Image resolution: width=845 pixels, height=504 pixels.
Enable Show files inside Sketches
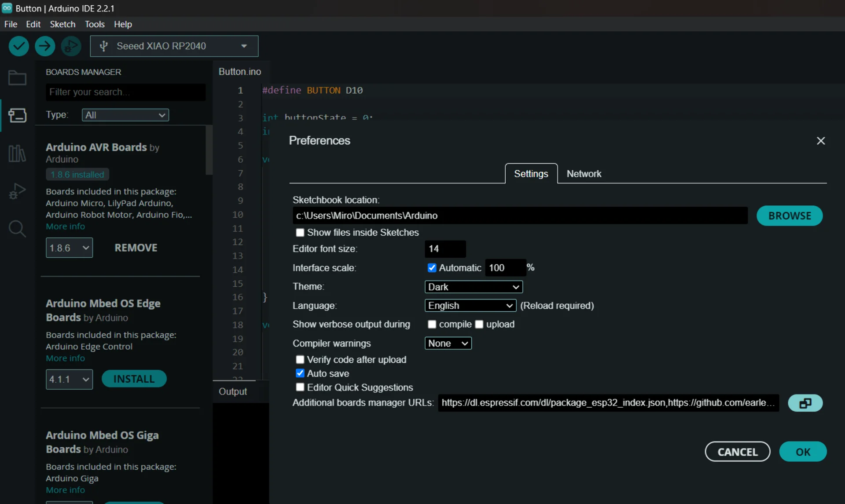tap(300, 232)
